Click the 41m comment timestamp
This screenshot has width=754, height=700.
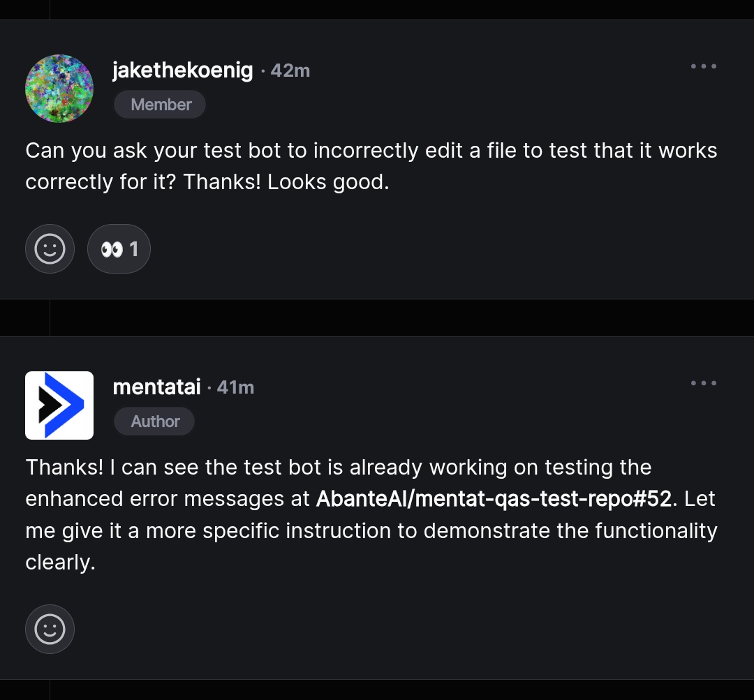pos(236,387)
